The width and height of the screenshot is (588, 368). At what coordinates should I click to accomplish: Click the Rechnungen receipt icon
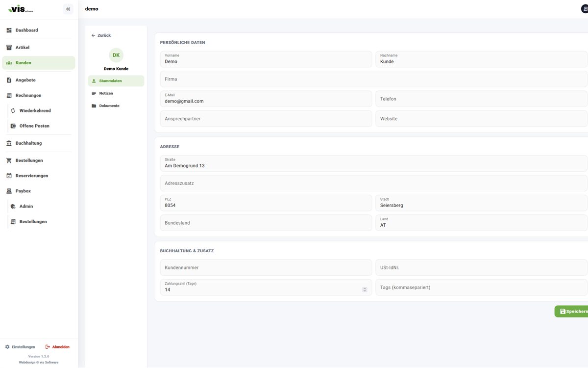point(9,95)
